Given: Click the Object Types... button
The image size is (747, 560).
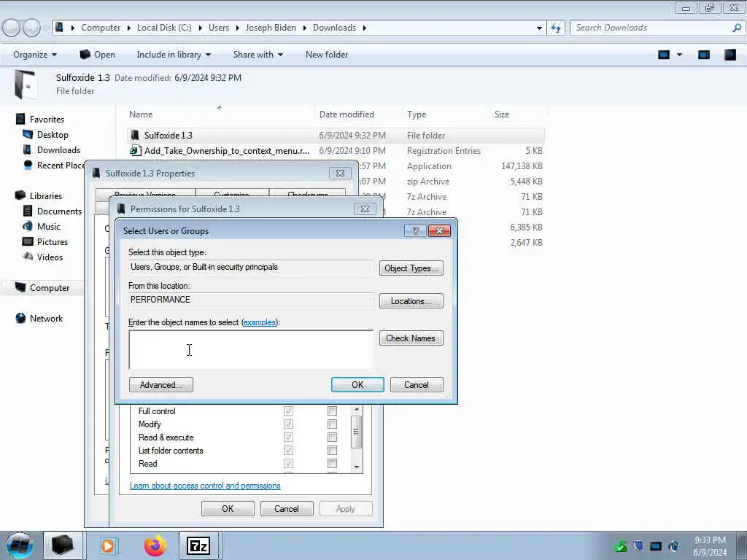Looking at the screenshot, I should click(411, 268).
